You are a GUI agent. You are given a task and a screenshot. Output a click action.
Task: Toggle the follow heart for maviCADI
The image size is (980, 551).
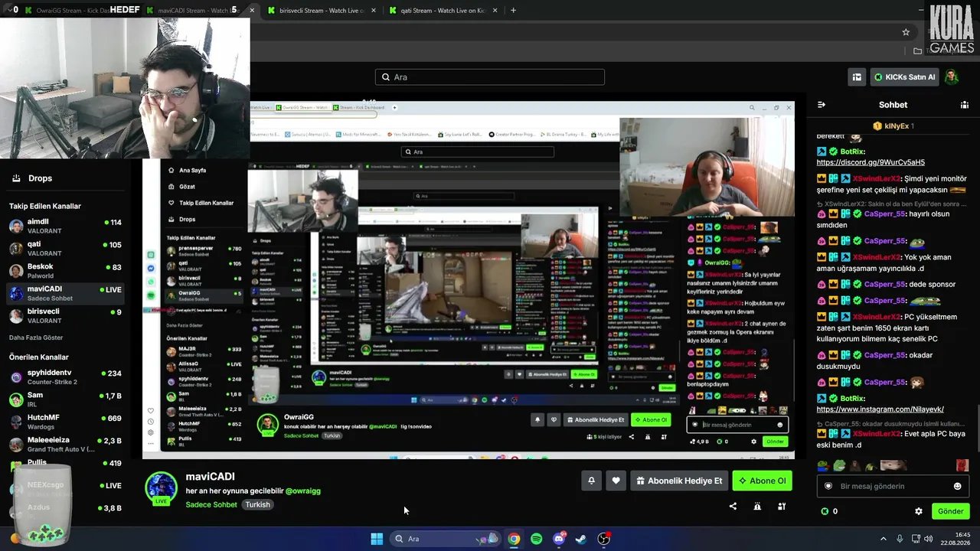tap(616, 481)
